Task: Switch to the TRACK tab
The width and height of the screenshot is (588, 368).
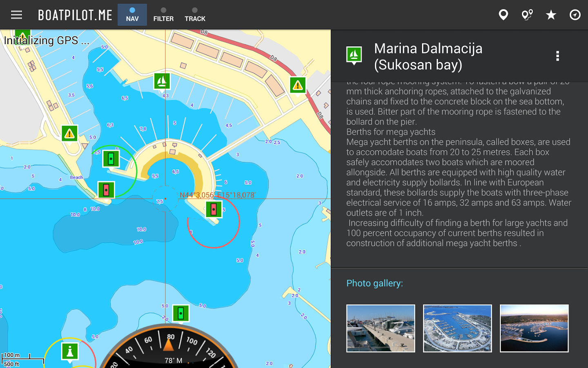Action: (x=195, y=15)
